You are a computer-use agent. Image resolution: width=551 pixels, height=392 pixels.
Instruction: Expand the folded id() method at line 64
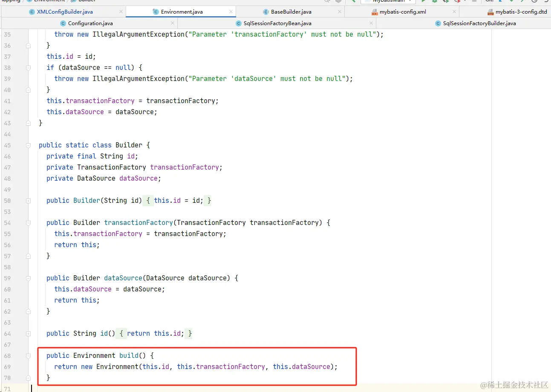click(28, 333)
